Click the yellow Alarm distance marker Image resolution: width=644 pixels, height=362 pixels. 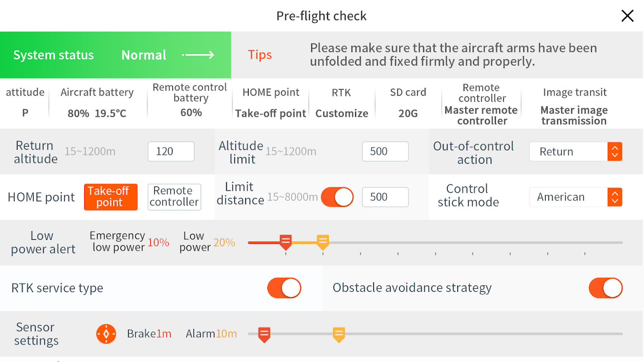339,334
